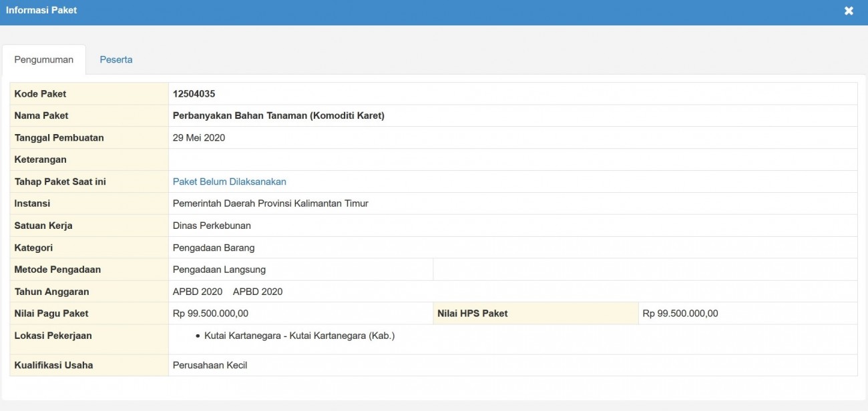Close the Informasi Paket dialog

[x=849, y=11]
